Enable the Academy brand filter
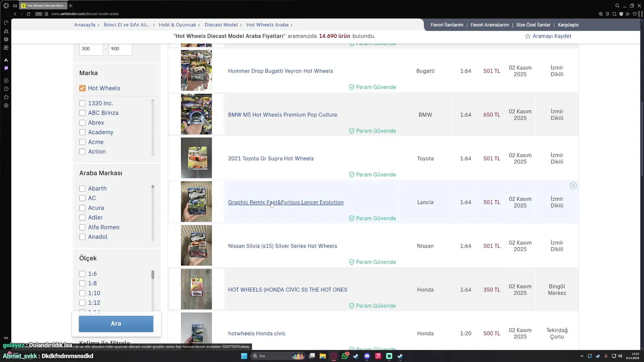Screen dimensions: 644x362 [x=83, y=132]
